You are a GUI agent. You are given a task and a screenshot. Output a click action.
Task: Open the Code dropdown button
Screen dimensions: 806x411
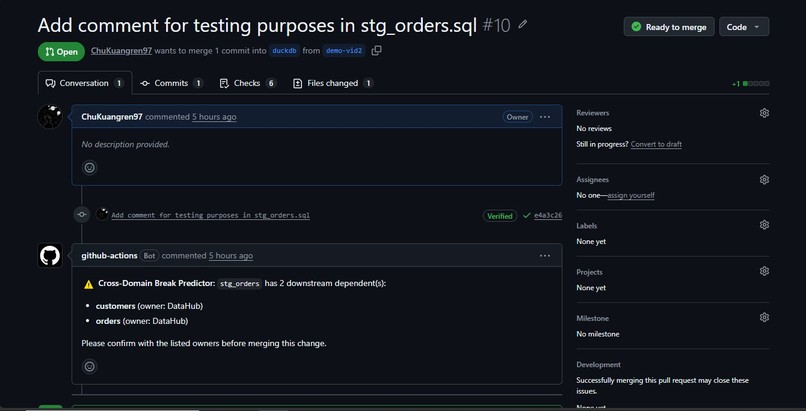point(744,27)
